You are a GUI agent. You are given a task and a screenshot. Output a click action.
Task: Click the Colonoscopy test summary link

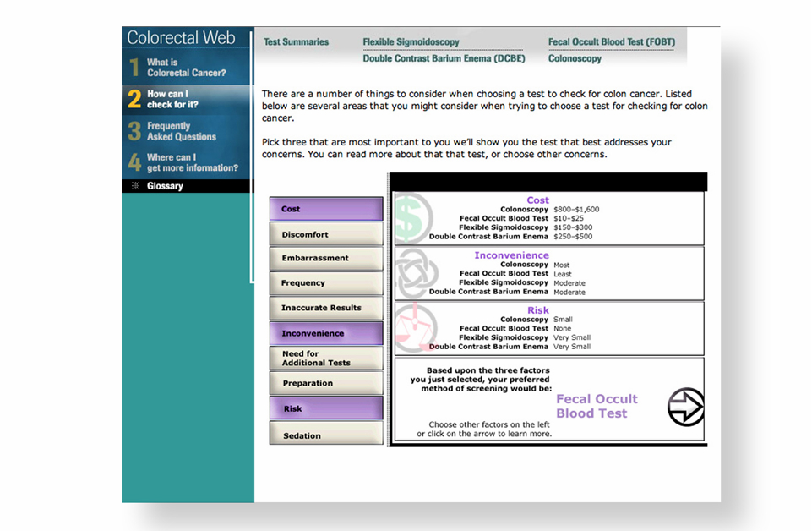click(575, 59)
